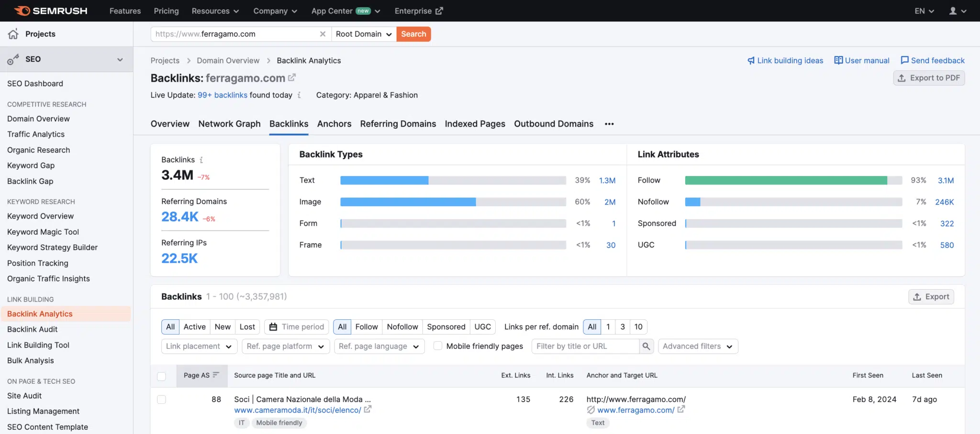Switch to the Outbound Domains tab
The width and height of the screenshot is (980, 434).
click(x=554, y=124)
